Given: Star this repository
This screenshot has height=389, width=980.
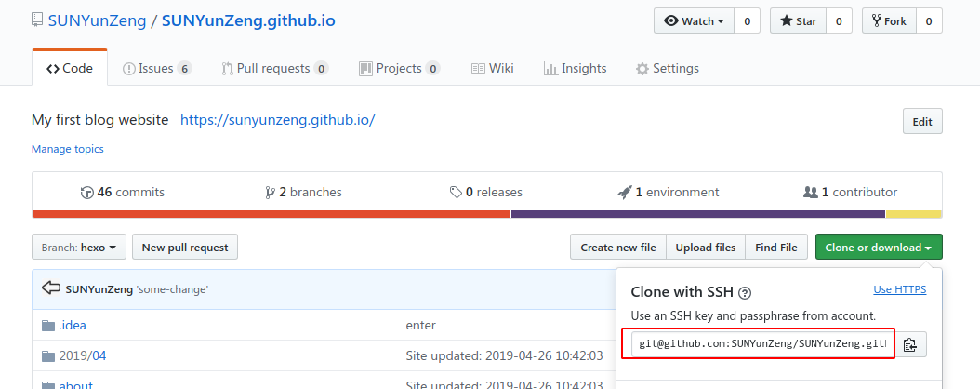Looking at the screenshot, I should pos(800,20).
